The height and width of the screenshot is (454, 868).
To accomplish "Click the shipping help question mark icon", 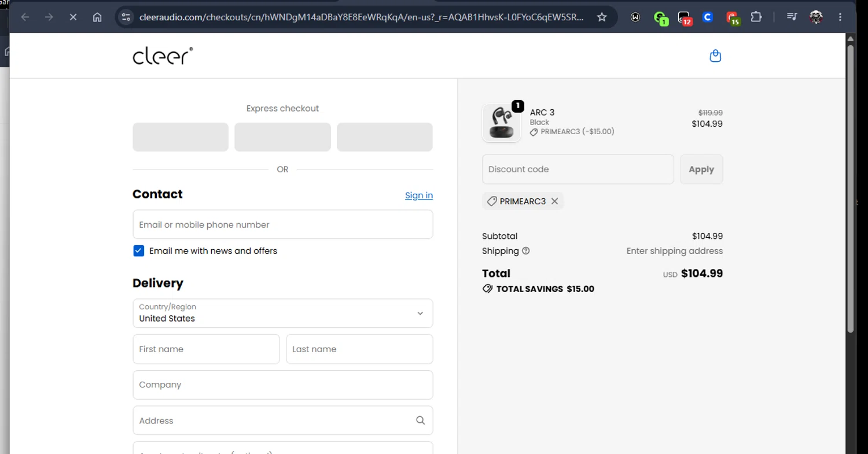I will click(525, 251).
